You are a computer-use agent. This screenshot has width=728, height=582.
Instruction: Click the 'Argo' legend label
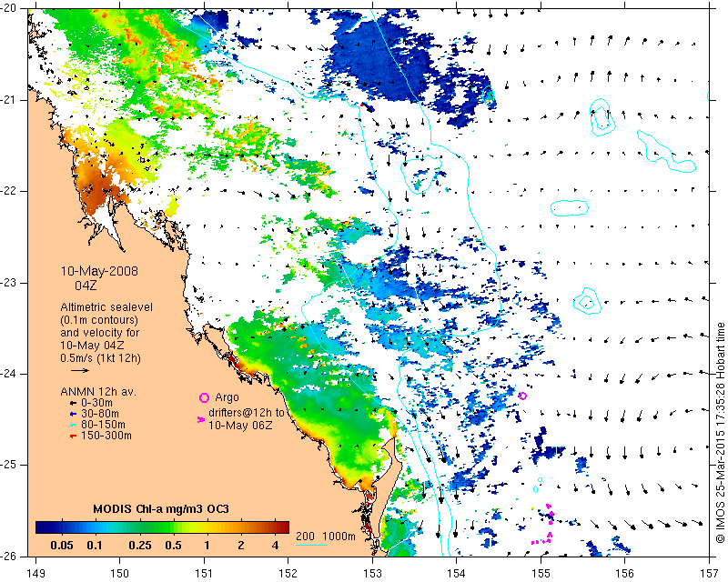coord(227,397)
